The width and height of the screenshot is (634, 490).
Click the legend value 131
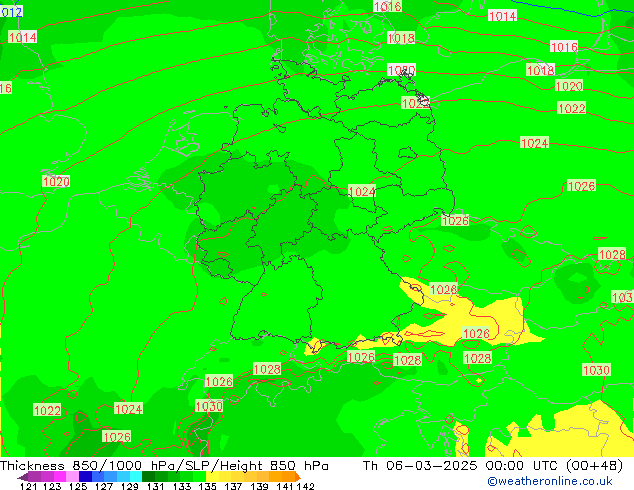point(156,486)
